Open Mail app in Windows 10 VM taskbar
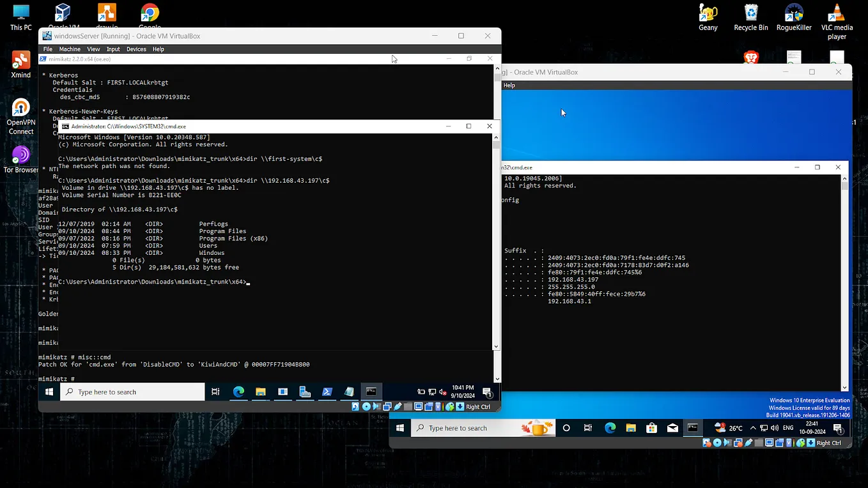This screenshot has height=488, width=868. click(672, 428)
